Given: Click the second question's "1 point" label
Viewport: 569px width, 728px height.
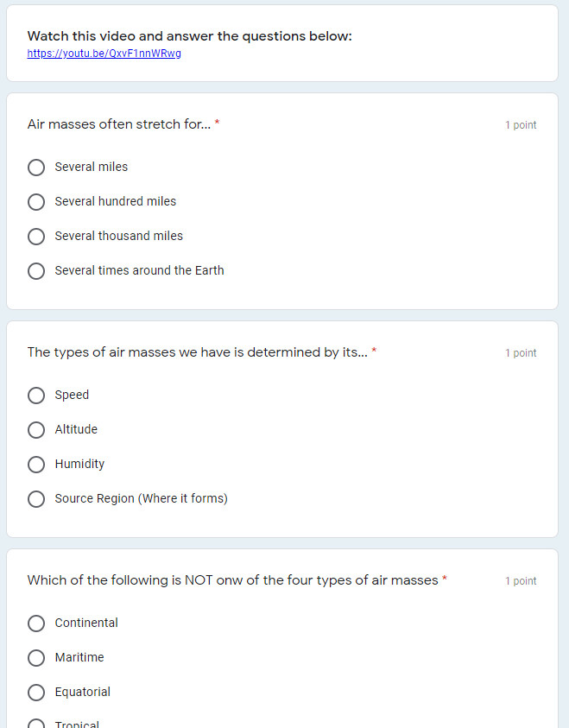Looking at the screenshot, I should (521, 352).
